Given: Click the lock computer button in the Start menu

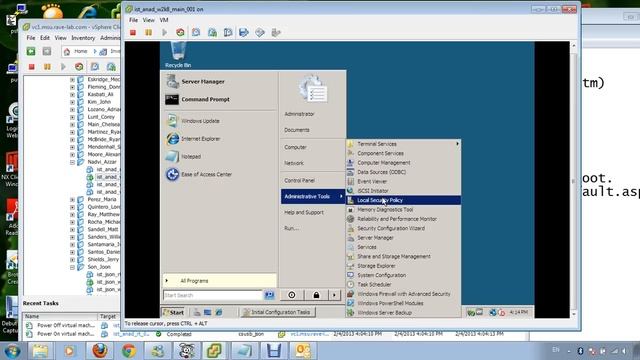Looking at the screenshot, I should point(316,295).
